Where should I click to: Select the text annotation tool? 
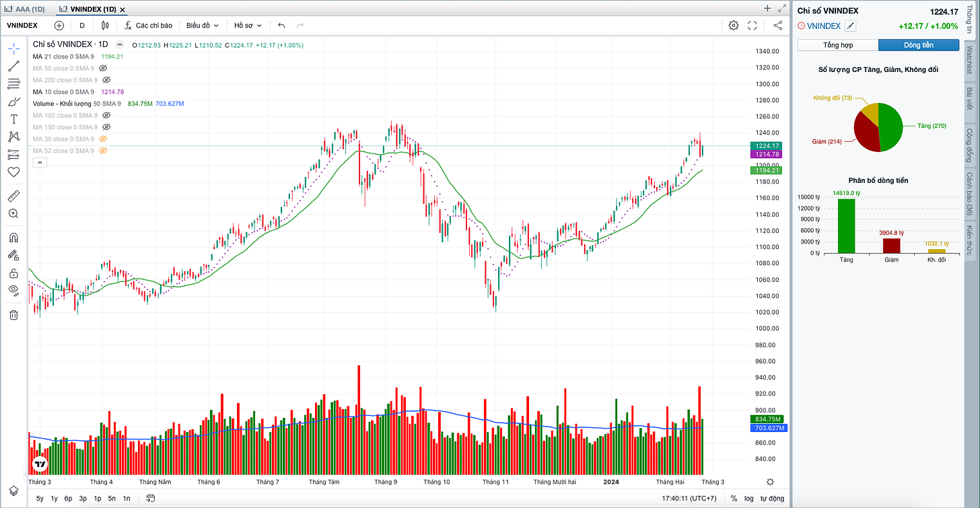point(13,119)
